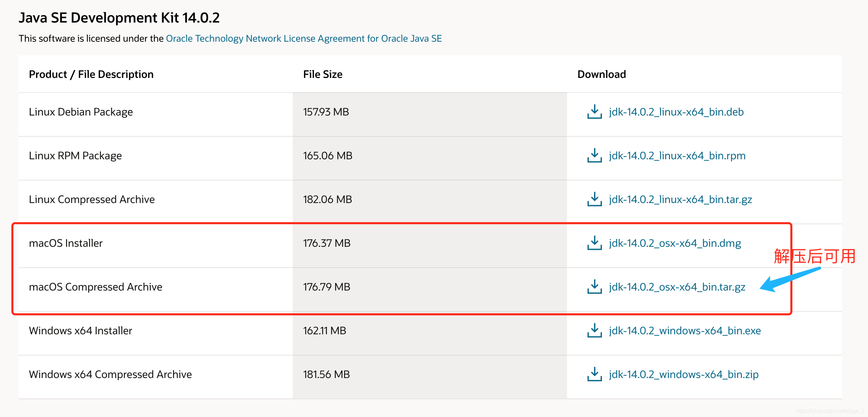Select the macOS Compressed Archive row label

[x=95, y=287]
